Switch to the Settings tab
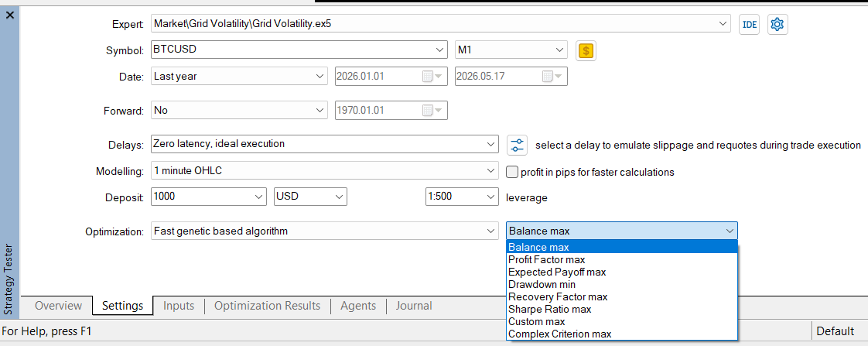Viewport: 868px width, 346px height. (123, 306)
